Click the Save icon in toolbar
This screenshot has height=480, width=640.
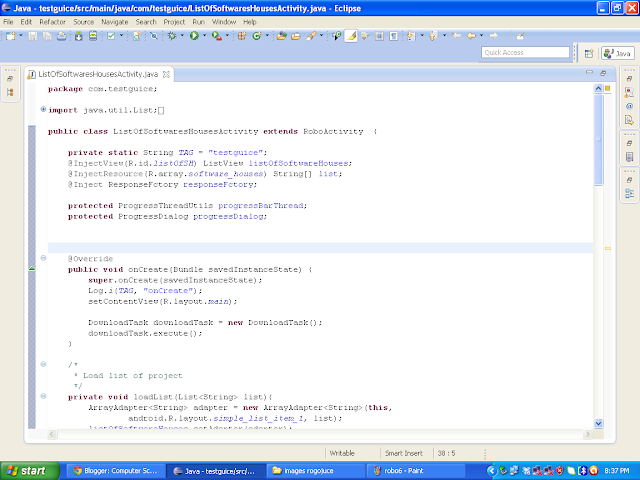click(x=33, y=36)
